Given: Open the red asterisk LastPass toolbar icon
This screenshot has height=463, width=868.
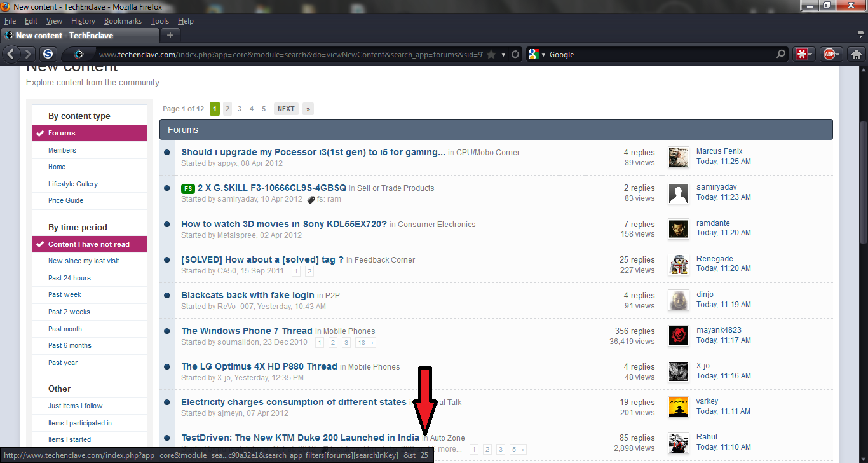Looking at the screenshot, I should (802, 55).
